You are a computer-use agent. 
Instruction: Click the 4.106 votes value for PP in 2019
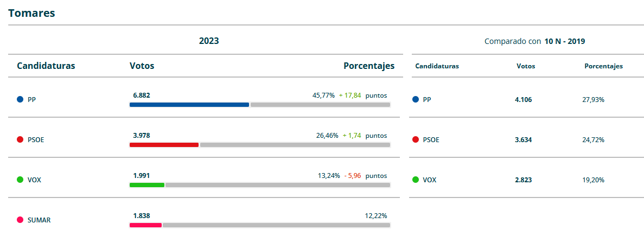coord(524,100)
